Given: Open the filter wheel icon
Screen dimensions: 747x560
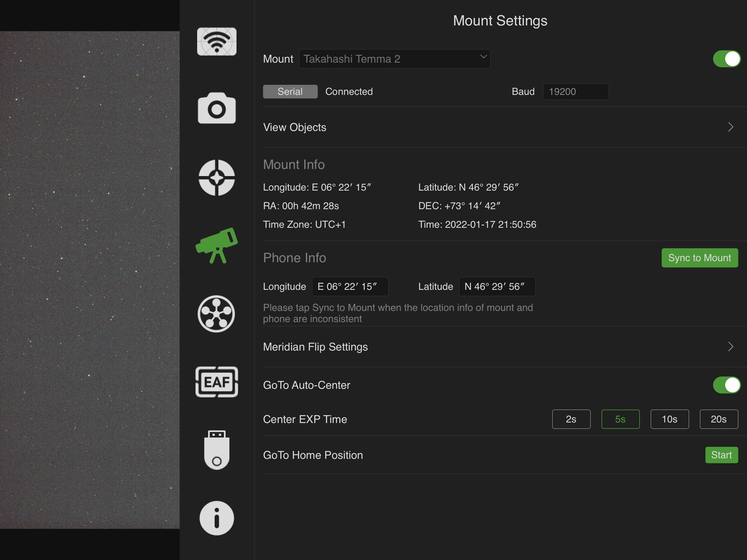Looking at the screenshot, I should 217,314.
